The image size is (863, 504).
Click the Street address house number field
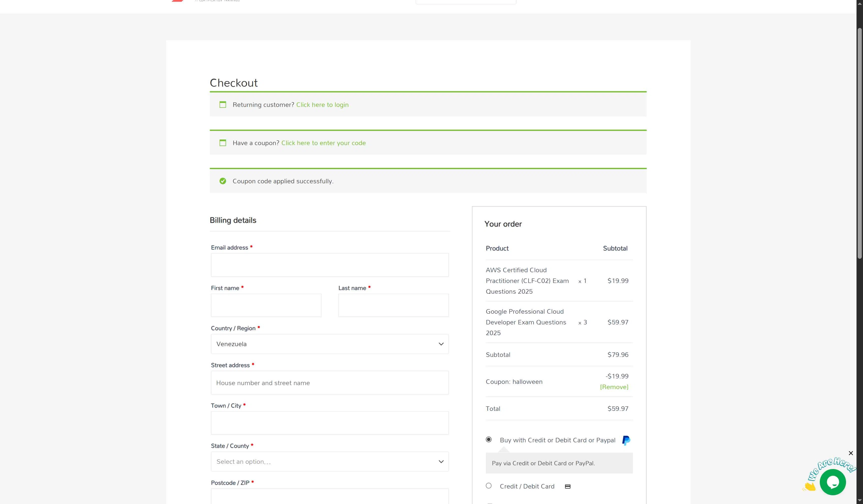[x=329, y=382]
